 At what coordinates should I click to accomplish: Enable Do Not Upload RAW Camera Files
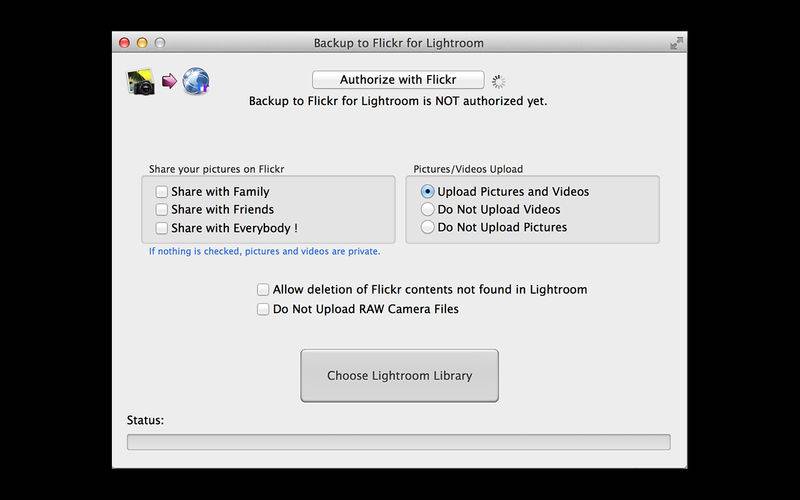tap(263, 309)
